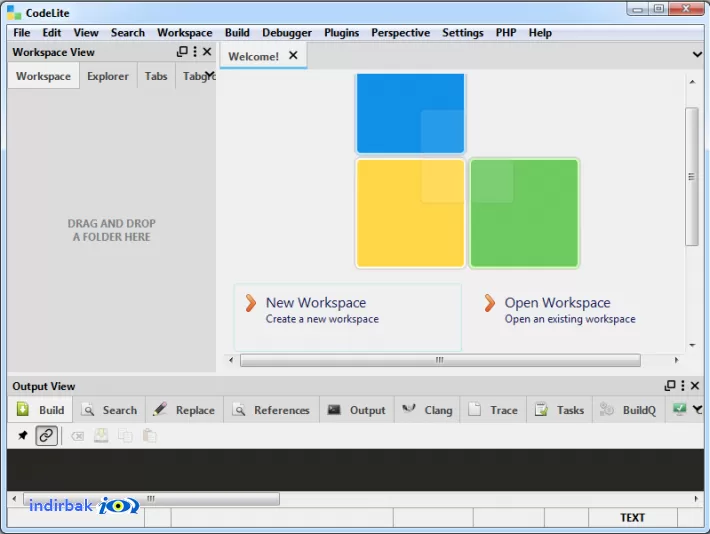Open the View menu

click(x=86, y=33)
